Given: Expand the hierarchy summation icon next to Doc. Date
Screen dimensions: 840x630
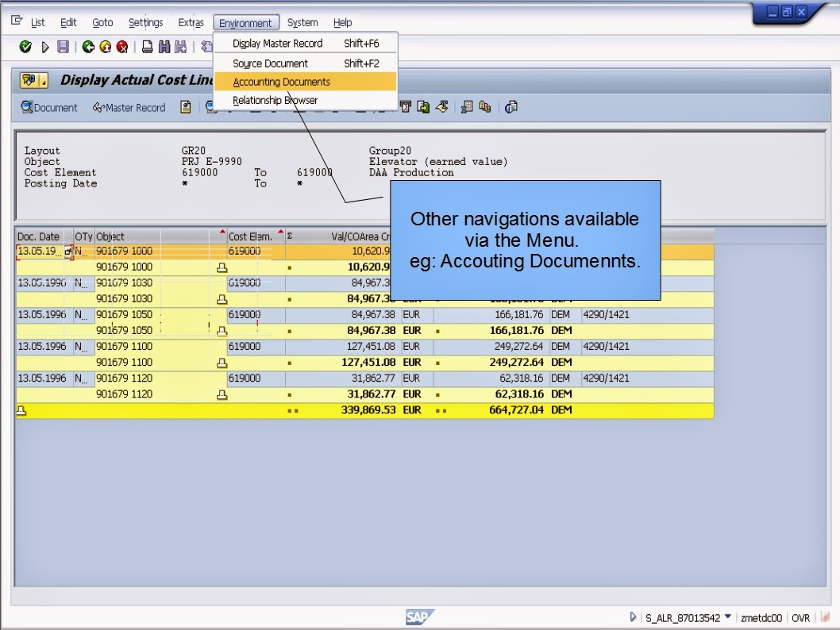Looking at the screenshot, I should pos(69,252).
